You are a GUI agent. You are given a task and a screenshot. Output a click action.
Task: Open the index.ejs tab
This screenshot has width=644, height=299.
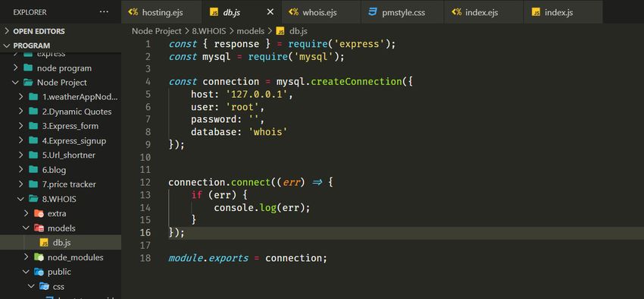point(484,12)
